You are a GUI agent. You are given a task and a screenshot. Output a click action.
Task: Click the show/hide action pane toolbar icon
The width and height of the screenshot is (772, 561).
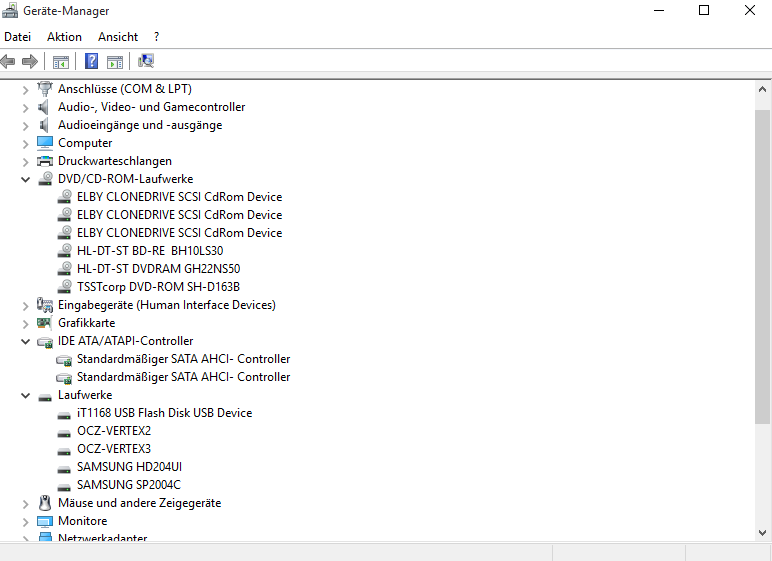pos(115,62)
